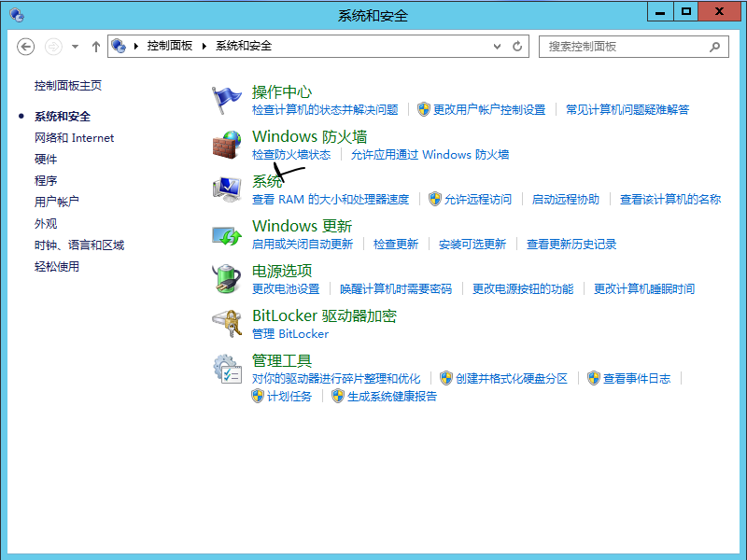Viewport: 747px width, 560px height.
Task: Open the System computer monitor icon
Action: (227, 189)
